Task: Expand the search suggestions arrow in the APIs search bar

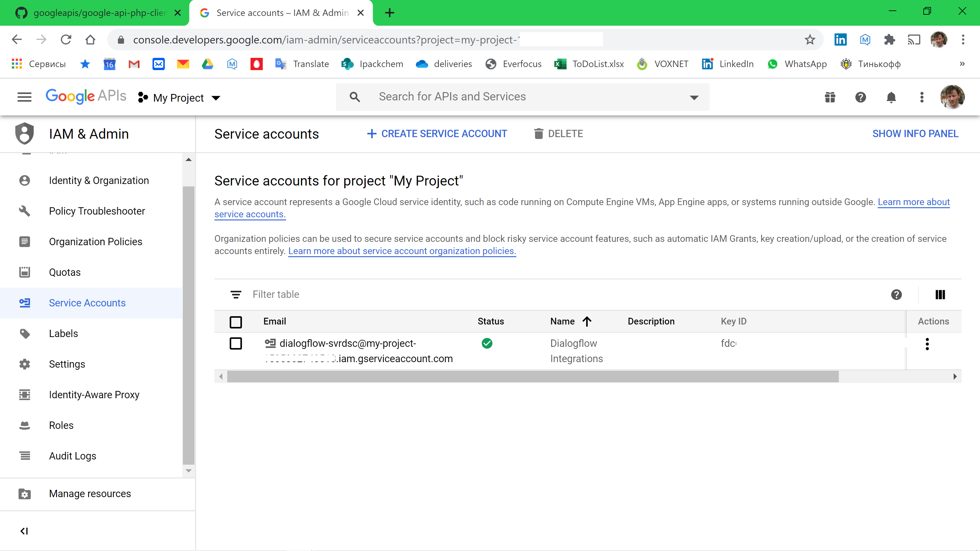Action: pos(694,97)
